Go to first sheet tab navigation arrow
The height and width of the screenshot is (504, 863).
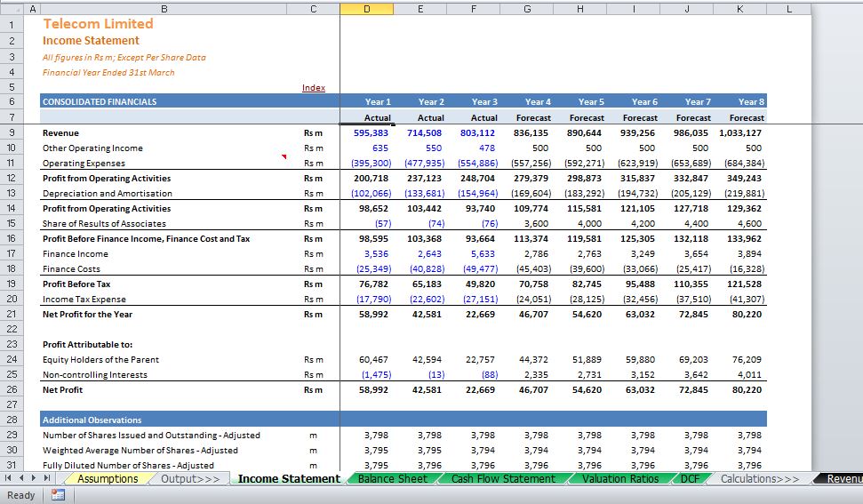pos(8,479)
